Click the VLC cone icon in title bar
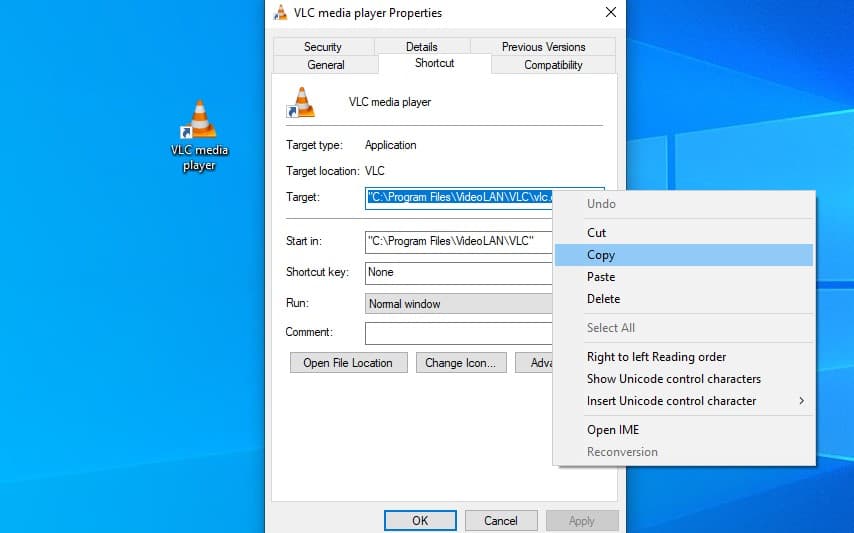 coord(280,13)
